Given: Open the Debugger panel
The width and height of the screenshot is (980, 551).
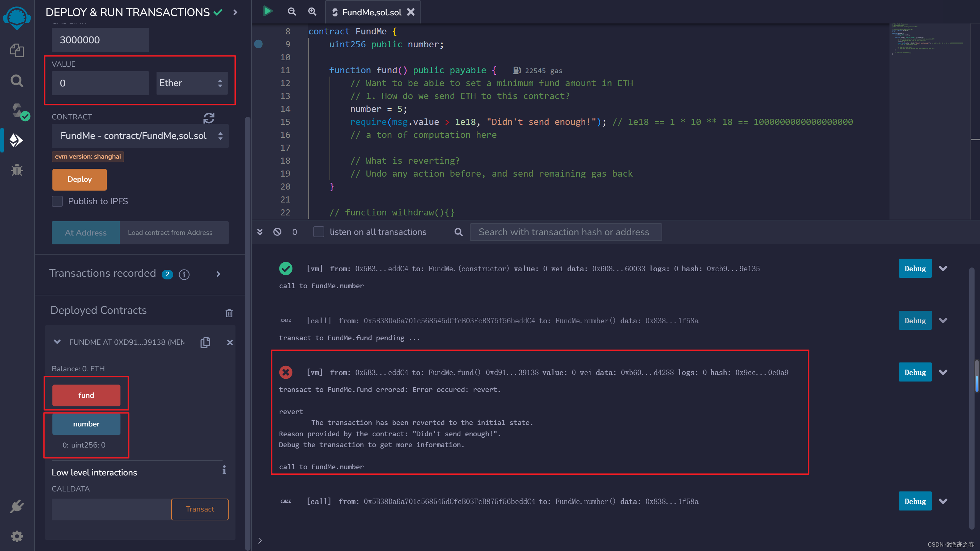Looking at the screenshot, I should coord(17,170).
